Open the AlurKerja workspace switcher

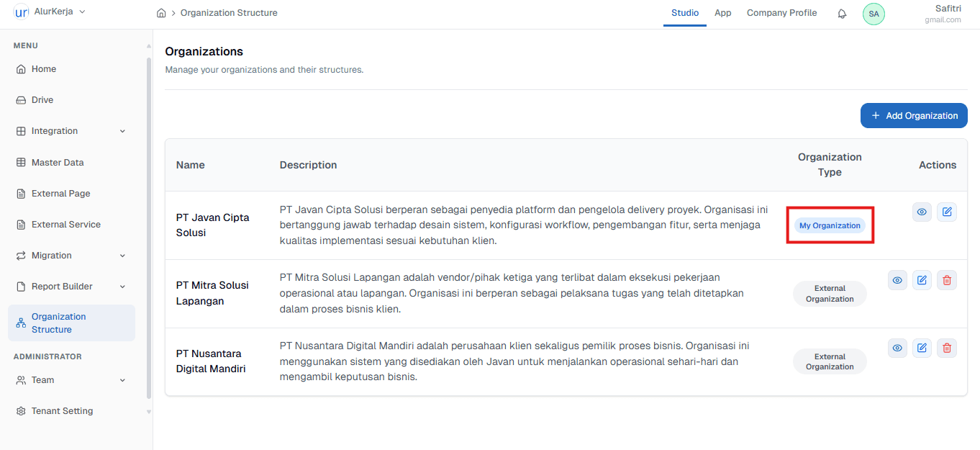click(50, 12)
